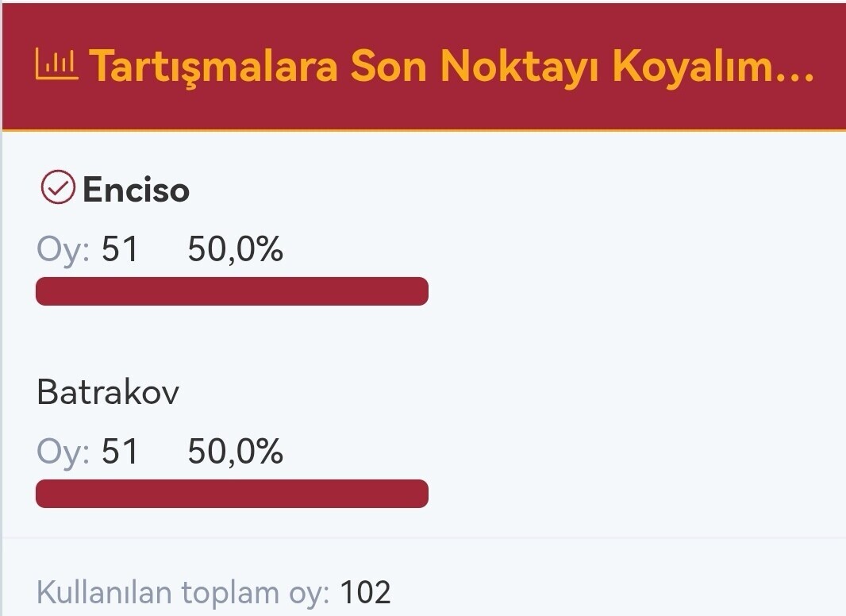Open the poll title Tartışmalara Son Noktayı Koyalım
846x616 pixels.
click(451, 67)
